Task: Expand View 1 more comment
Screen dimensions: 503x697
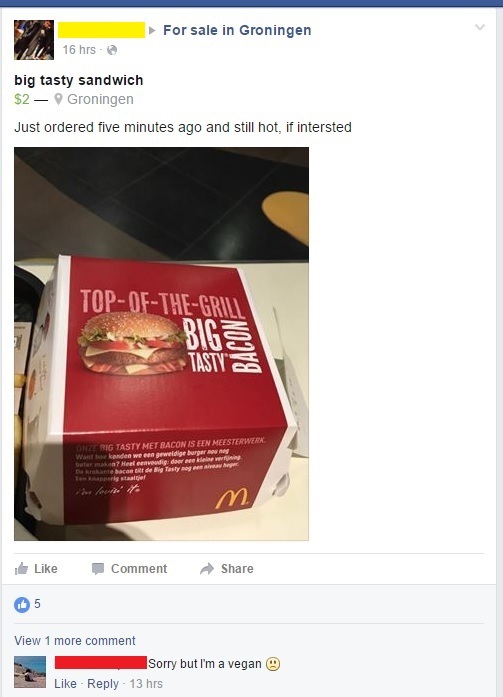Action: pos(75,641)
